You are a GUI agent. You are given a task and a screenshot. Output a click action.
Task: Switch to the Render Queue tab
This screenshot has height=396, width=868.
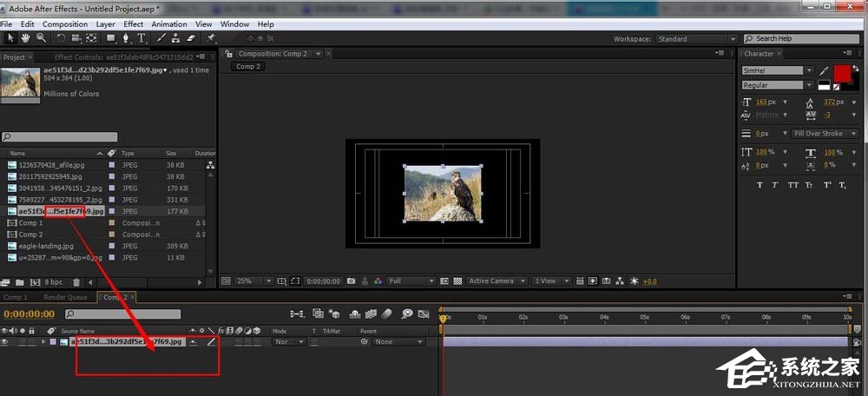pos(65,297)
